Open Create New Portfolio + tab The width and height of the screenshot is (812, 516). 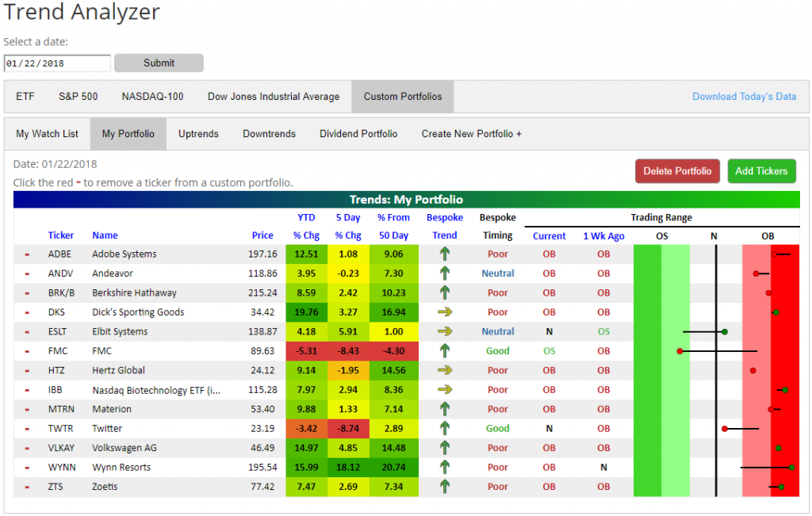pyautogui.click(x=471, y=134)
